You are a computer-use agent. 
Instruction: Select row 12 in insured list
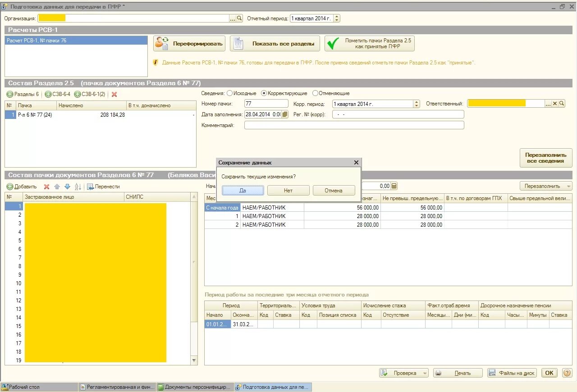click(98, 301)
